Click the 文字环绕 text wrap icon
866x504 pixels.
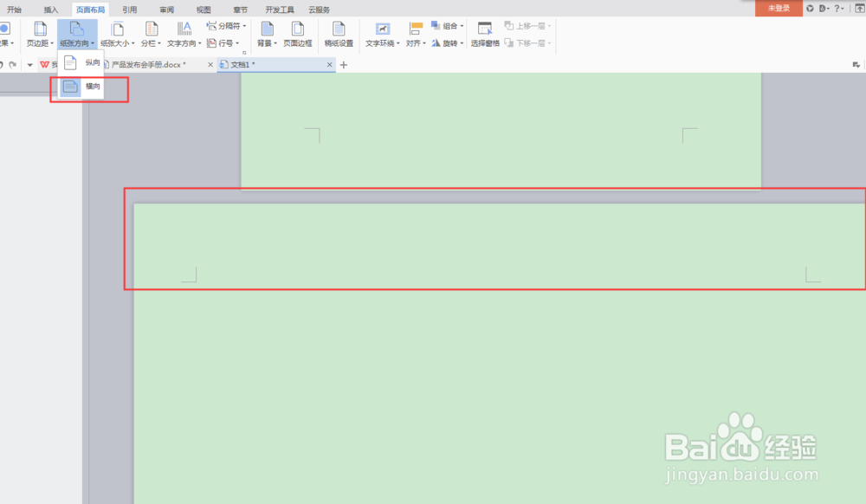382,29
